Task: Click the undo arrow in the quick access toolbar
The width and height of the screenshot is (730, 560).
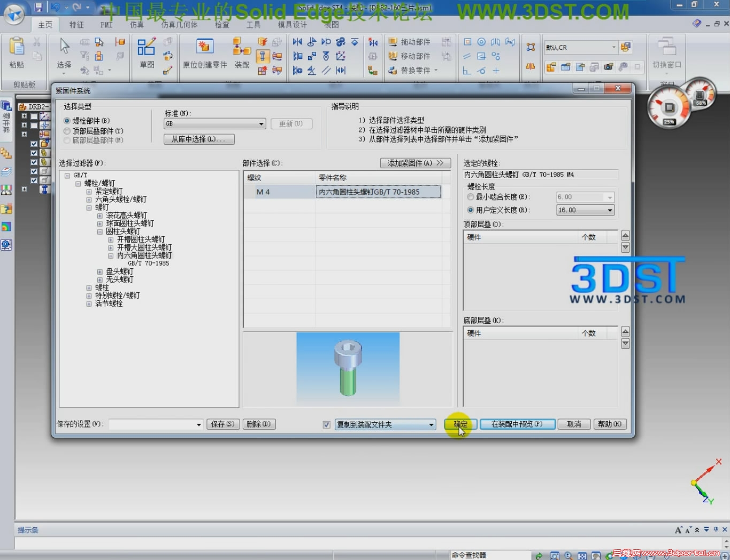Action: 55,7
